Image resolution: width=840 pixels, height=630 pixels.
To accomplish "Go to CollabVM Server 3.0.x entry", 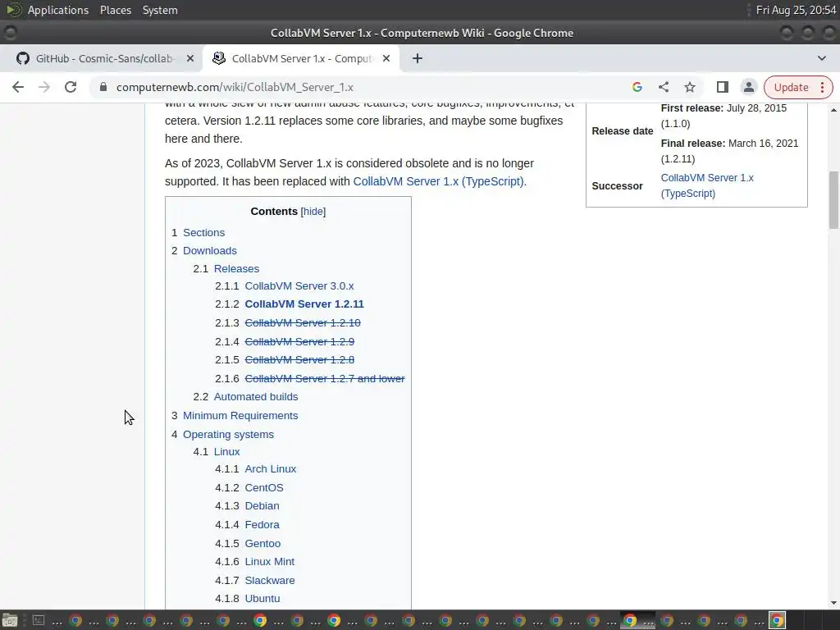I will point(299,286).
